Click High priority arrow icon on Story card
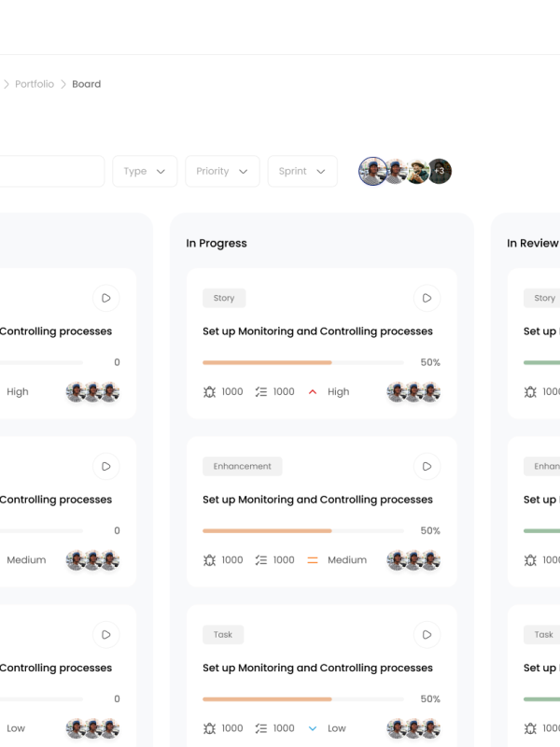The width and height of the screenshot is (560, 747). pyautogui.click(x=313, y=392)
